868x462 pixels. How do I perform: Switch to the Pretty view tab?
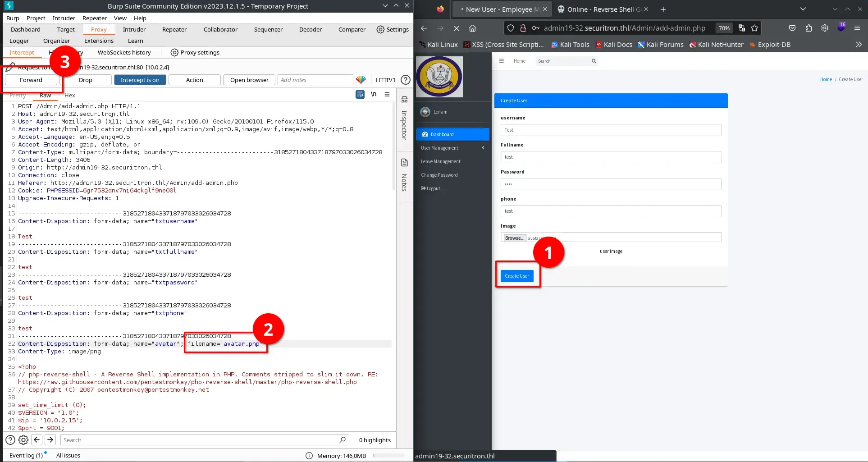tap(18, 95)
